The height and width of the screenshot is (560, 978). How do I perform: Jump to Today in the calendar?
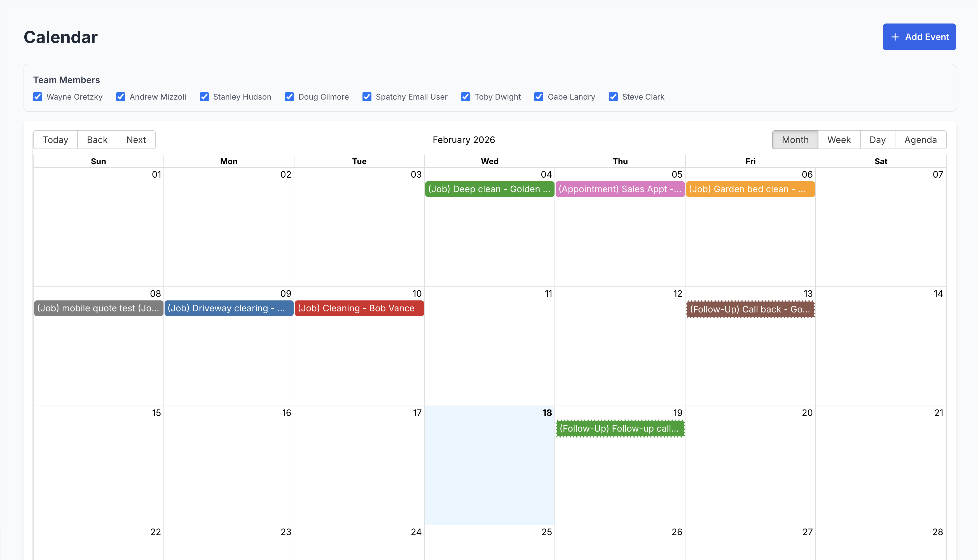(x=55, y=140)
